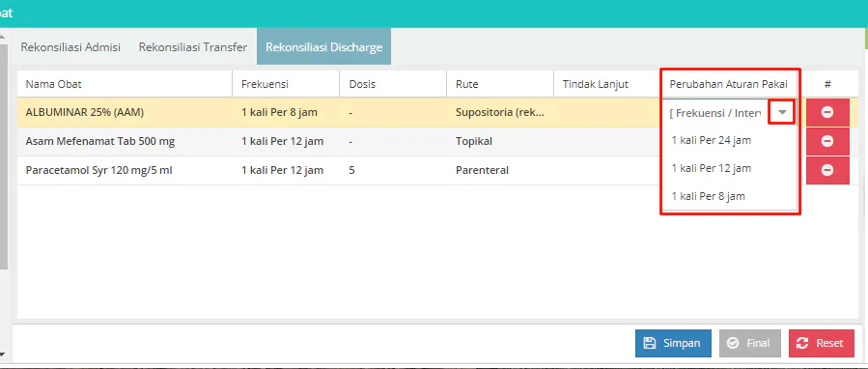868x369 pixels.
Task: Select the Rekonsiliasi Discharge tab
Action: coord(323,47)
